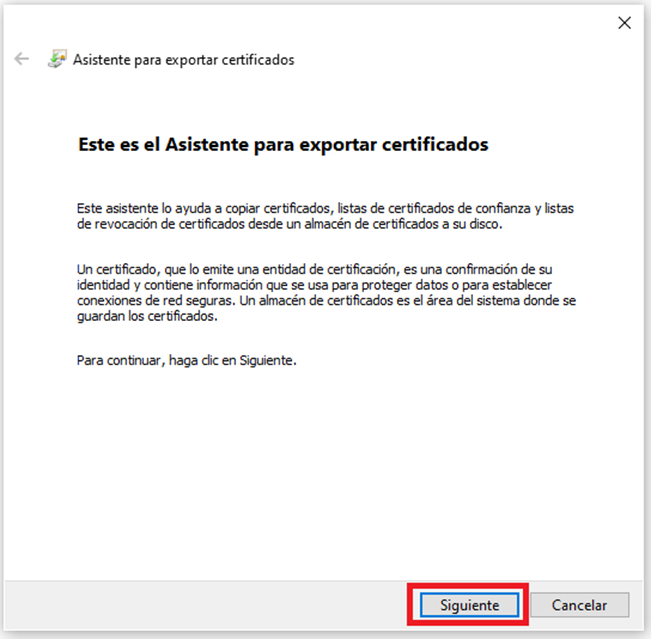Click the text 'Para continuar, haga clic en Siguiente.'
651x639 pixels.
click(x=187, y=360)
